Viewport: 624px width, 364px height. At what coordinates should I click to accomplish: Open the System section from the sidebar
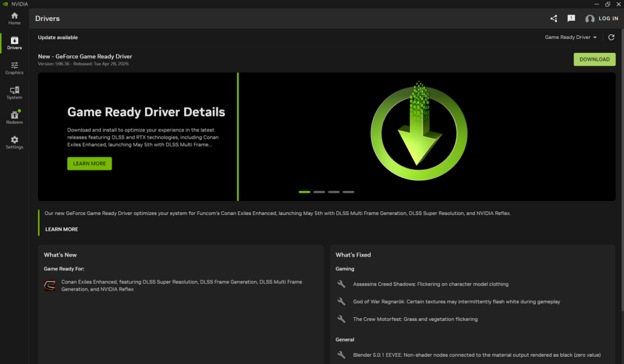coord(14,92)
